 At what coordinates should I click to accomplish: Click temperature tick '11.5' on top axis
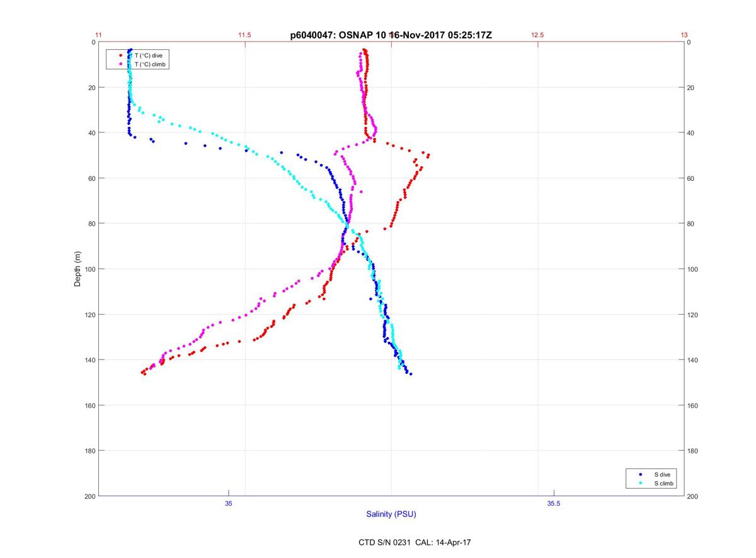click(244, 35)
